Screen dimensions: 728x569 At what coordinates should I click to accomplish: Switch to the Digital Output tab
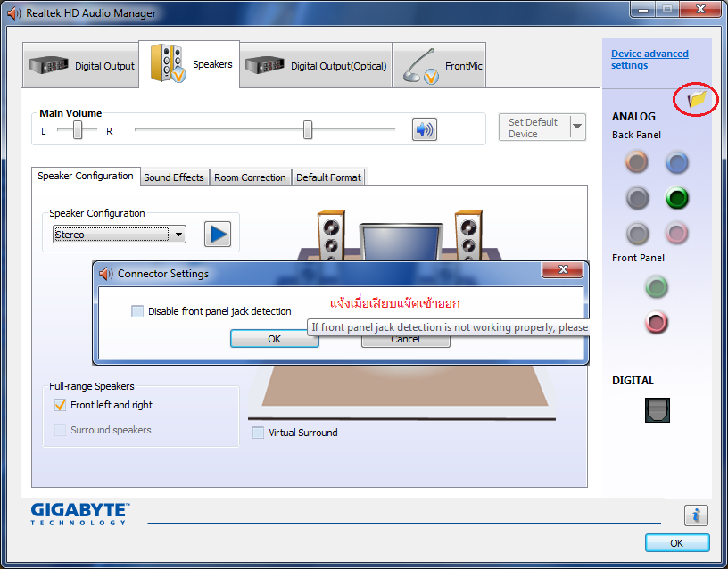pos(81,65)
